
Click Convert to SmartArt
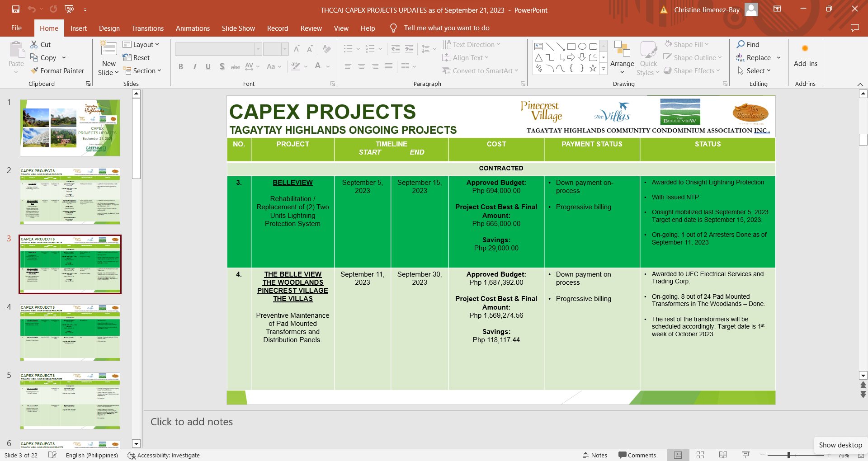tap(480, 71)
